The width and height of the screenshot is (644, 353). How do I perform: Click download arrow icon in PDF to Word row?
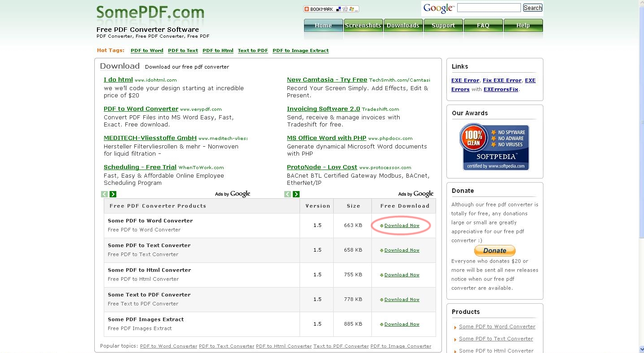382,226
